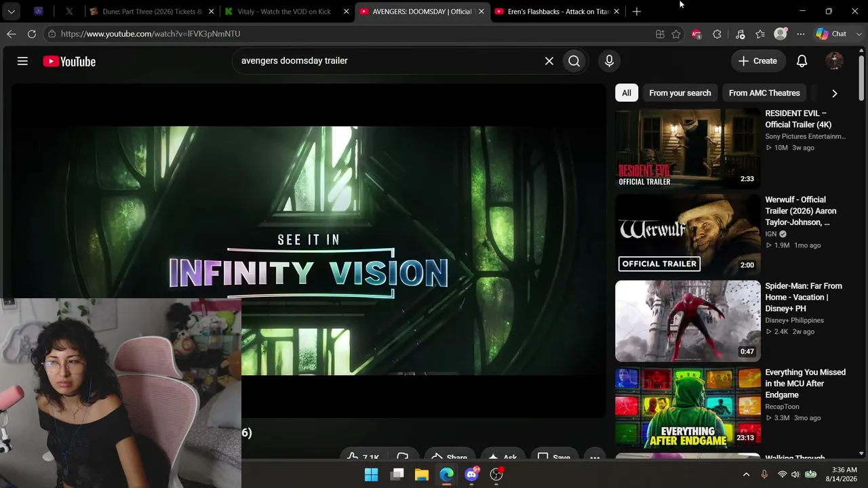868x488 pixels.
Task: Open the red extension icon in the toolbar
Action: click(696, 34)
